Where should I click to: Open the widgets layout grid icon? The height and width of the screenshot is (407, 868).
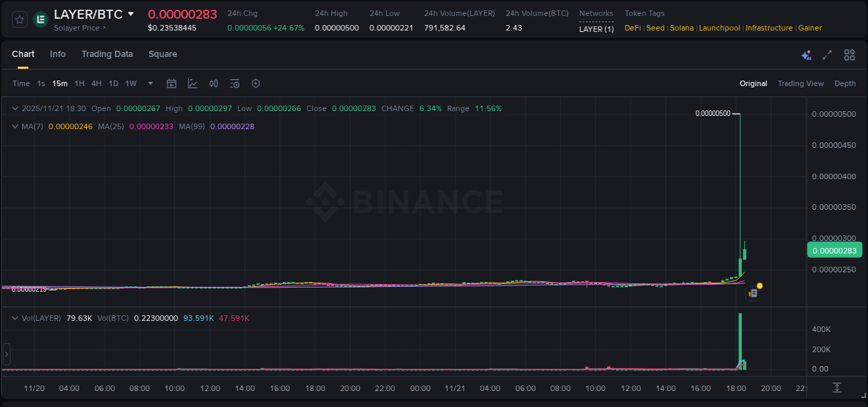(849, 54)
